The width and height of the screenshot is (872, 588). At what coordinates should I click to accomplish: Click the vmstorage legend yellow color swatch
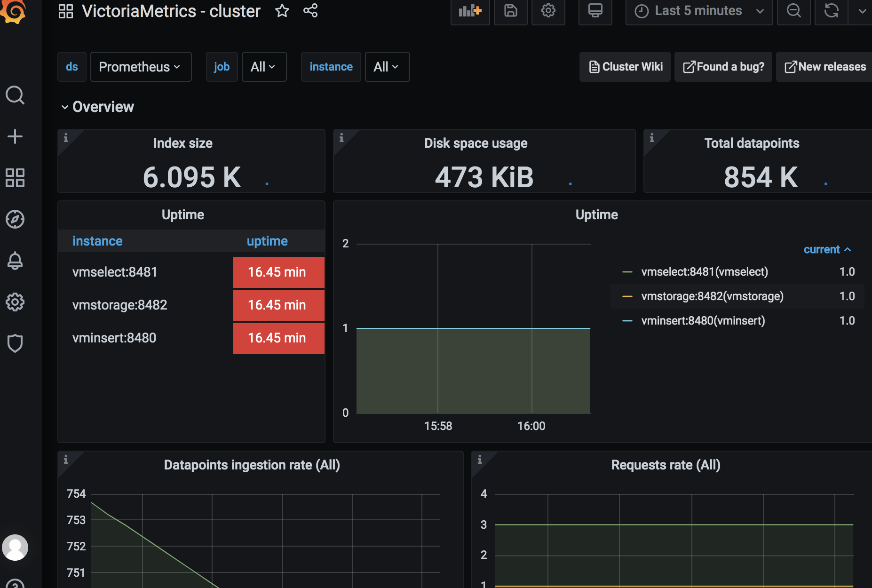pos(627,296)
